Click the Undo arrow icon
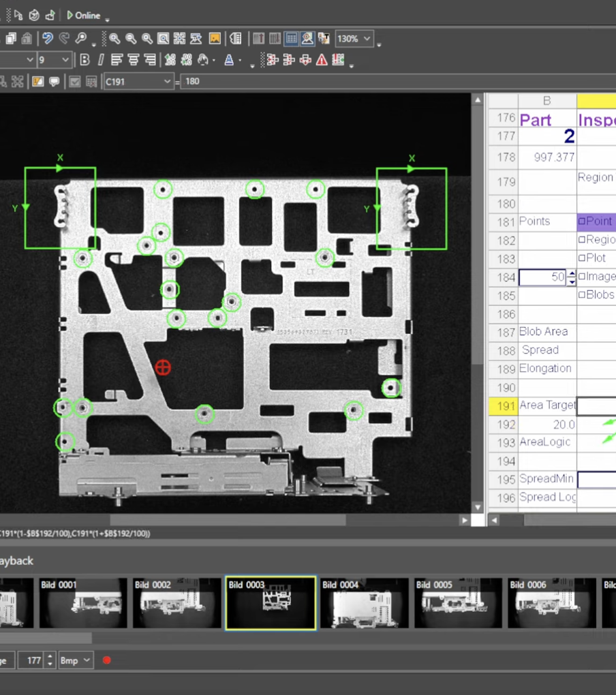Viewport: 616px width, 695px height. (x=47, y=39)
